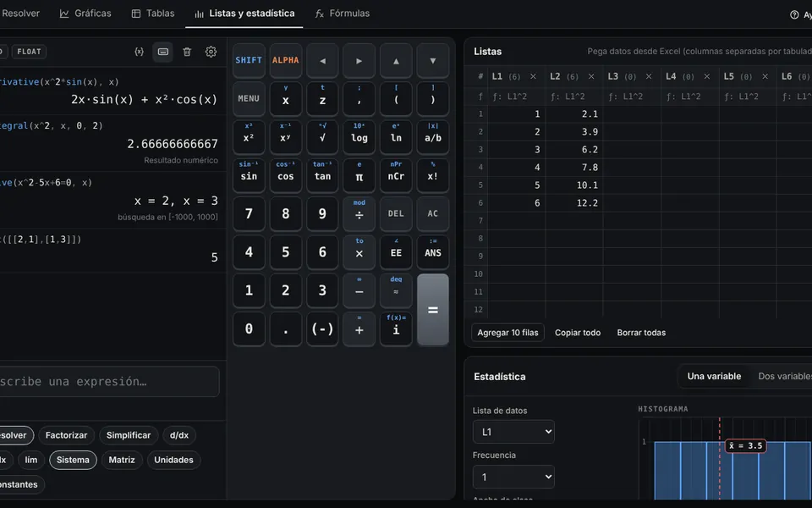Toggle the Sistema chip

73,460
